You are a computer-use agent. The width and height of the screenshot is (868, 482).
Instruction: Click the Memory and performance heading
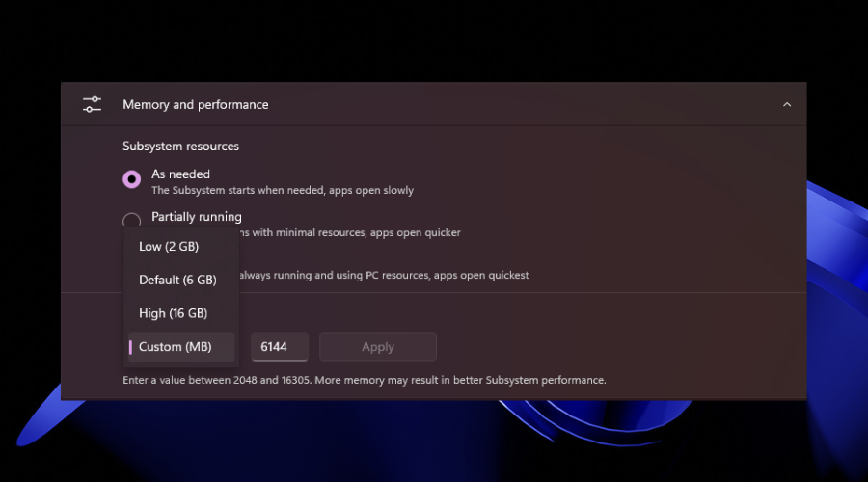[x=196, y=104]
